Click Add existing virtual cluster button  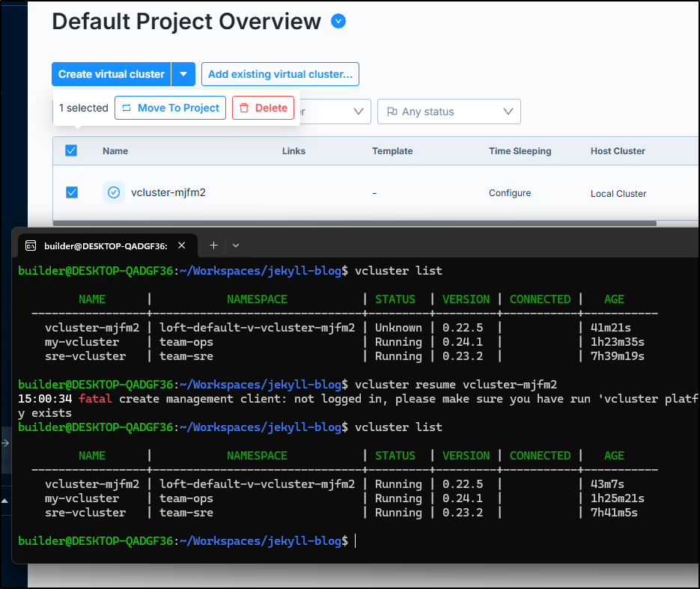pos(280,74)
